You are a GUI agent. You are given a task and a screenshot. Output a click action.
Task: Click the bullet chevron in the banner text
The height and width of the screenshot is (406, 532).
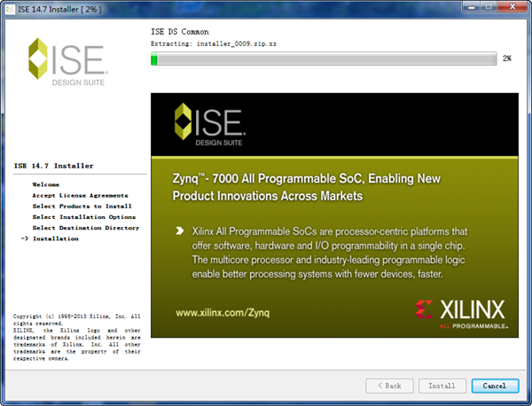pyautogui.click(x=180, y=231)
